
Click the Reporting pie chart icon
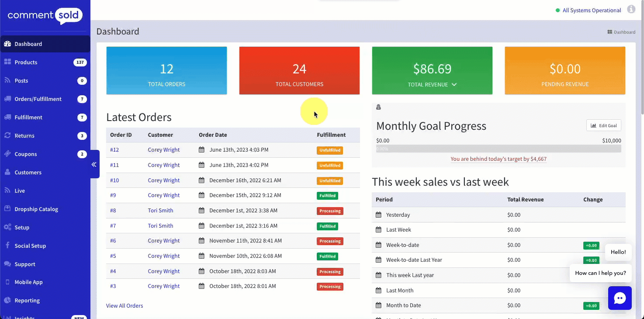(7, 300)
